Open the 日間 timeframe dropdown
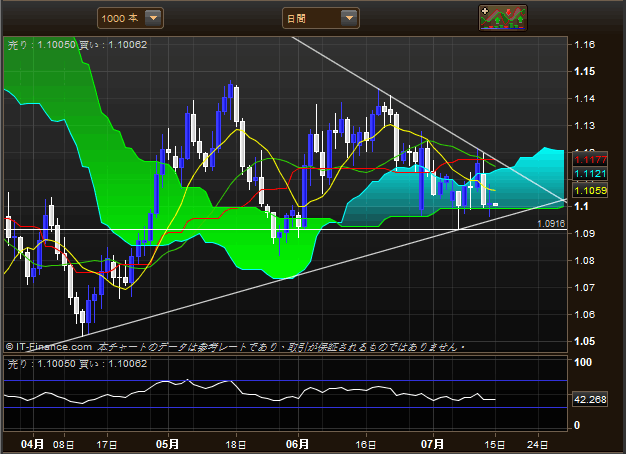This screenshot has width=626, height=454. pyautogui.click(x=321, y=18)
